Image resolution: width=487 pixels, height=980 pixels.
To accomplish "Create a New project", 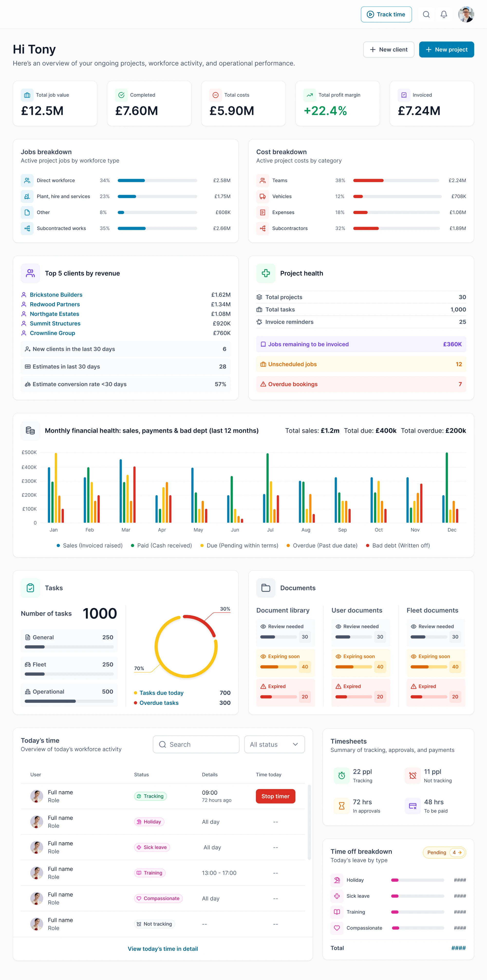I will [446, 49].
